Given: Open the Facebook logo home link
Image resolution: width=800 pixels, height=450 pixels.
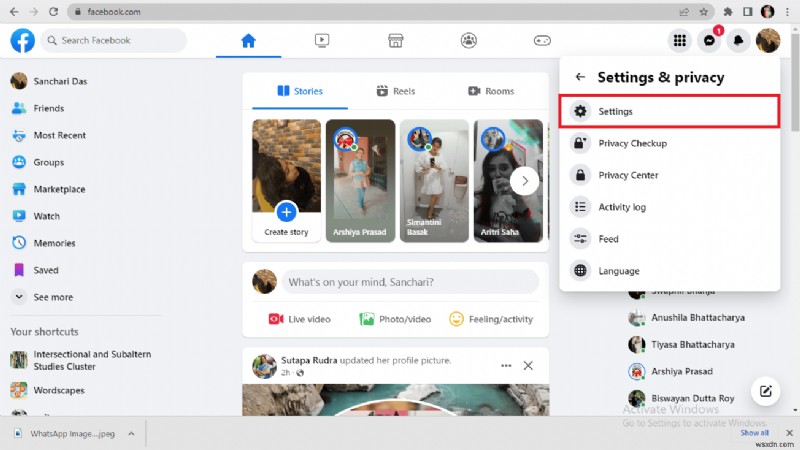Looking at the screenshot, I should tap(23, 40).
